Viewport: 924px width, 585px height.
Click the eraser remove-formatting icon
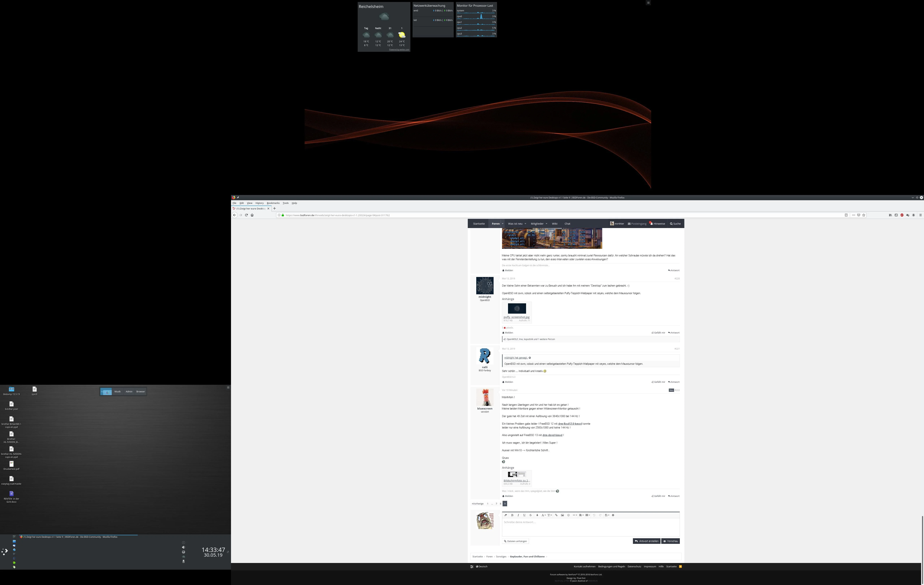(506, 515)
